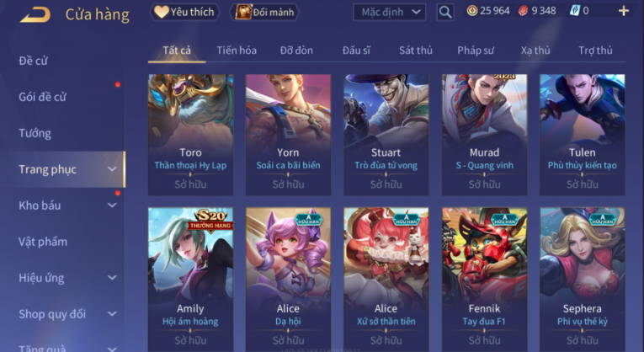Open the search magnifier icon
Image resolution: width=644 pixels, height=352 pixels.
point(445,12)
